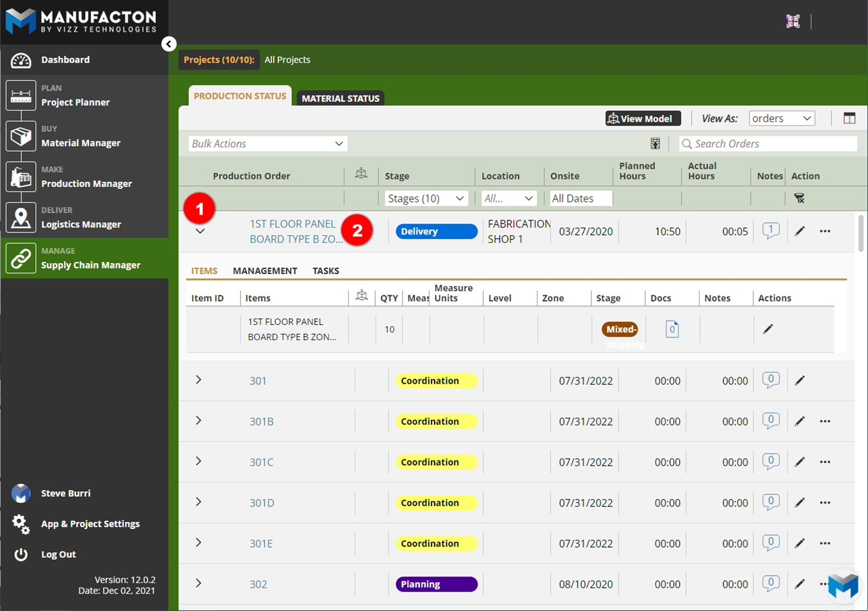Change the View As orders dropdown
The image size is (868, 611).
pyautogui.click(x=781, y=118)
